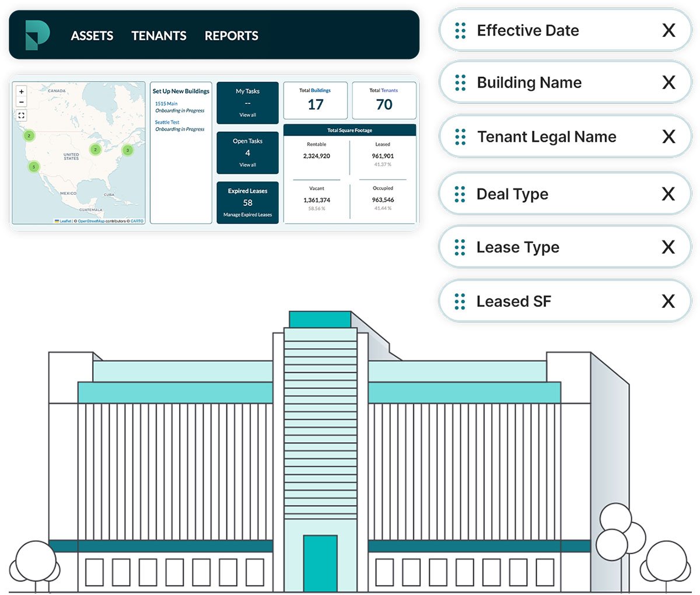Click the Expired Leases count 58

click(247, 203)
